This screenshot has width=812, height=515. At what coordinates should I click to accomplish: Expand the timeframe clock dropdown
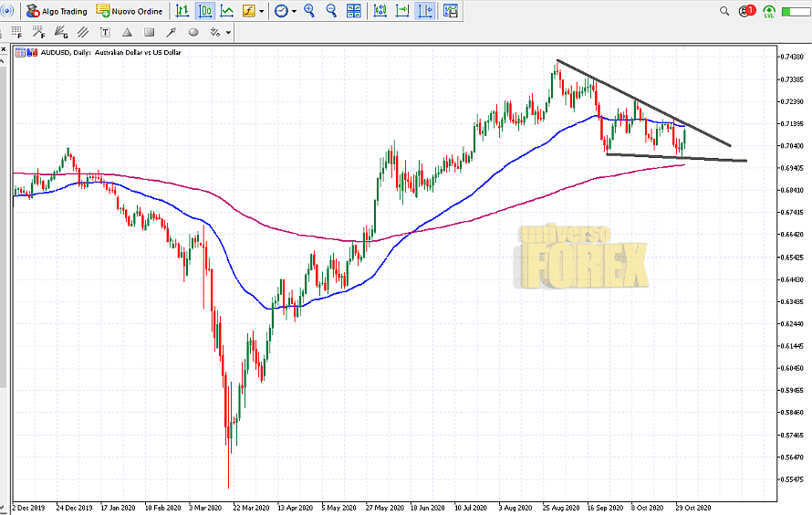(x=294, y=12)
